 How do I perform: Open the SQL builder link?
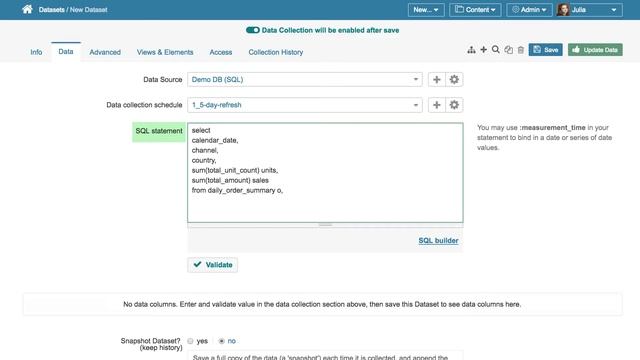click(x=438, y=241)
